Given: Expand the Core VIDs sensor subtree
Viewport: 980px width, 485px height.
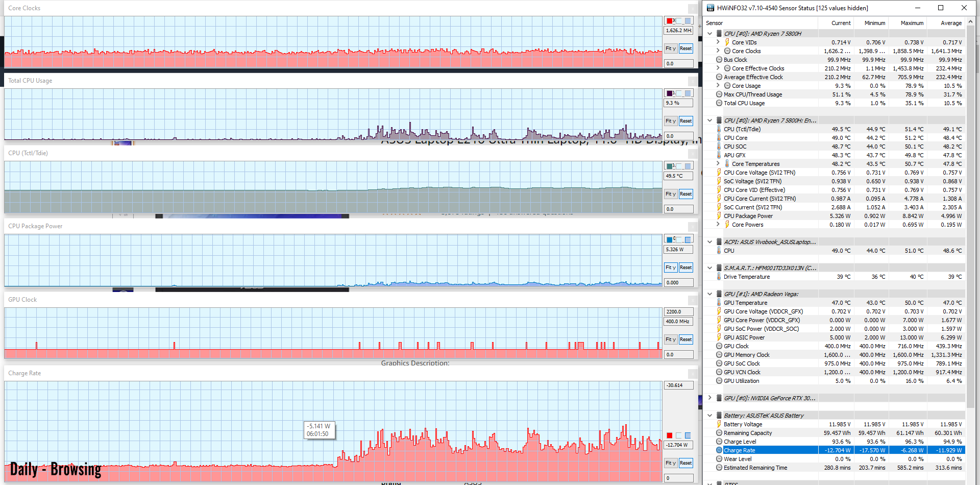Looking at the screenshot, I should 718,42.
